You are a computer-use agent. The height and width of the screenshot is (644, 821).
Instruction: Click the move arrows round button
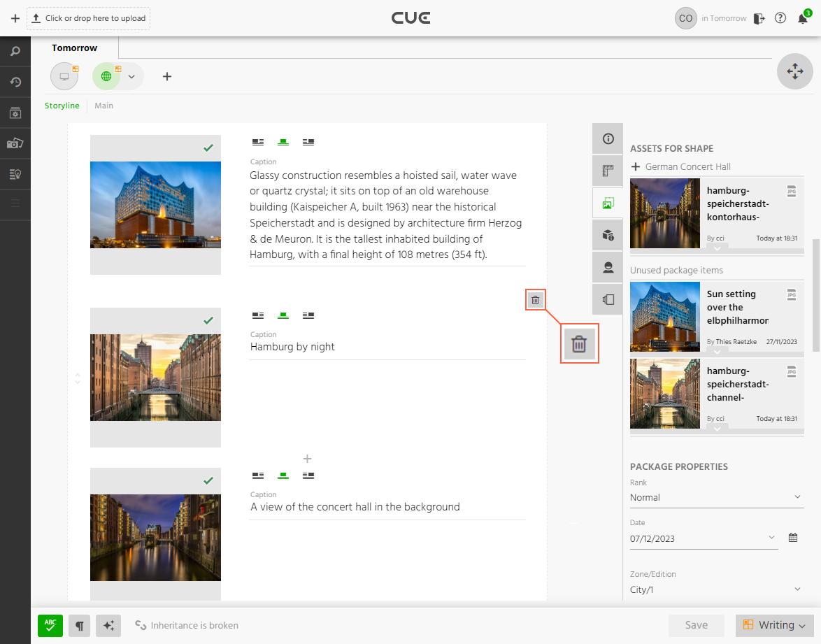794,71
